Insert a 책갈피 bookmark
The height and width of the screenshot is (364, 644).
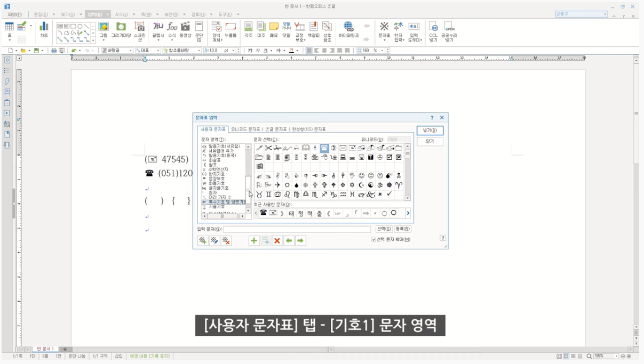[x=314, y=29]
